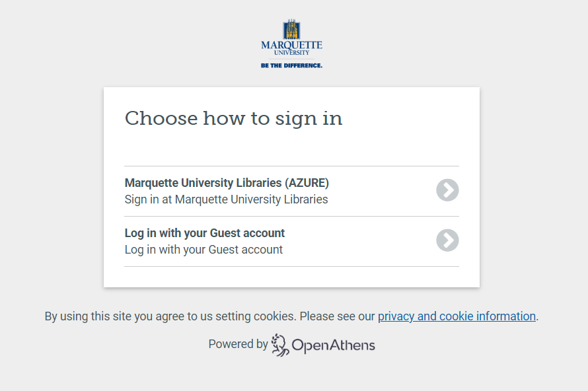
Task: Click the OpenAthens wordmark text
Action: click(333, 345)
